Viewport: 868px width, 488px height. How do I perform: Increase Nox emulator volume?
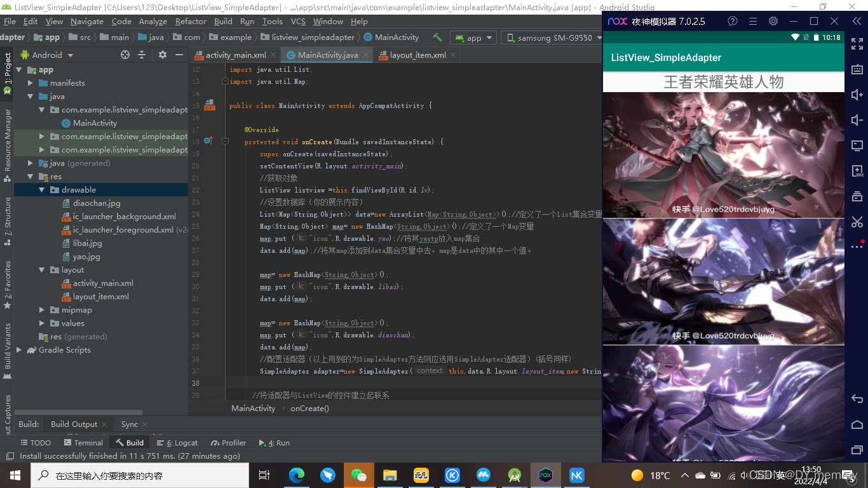(857, 95)
